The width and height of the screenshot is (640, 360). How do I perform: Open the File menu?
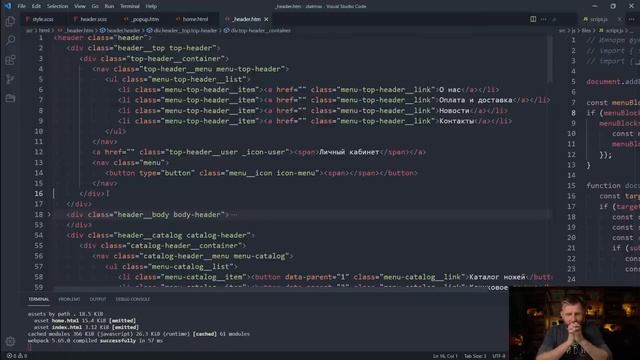point(22,6)
